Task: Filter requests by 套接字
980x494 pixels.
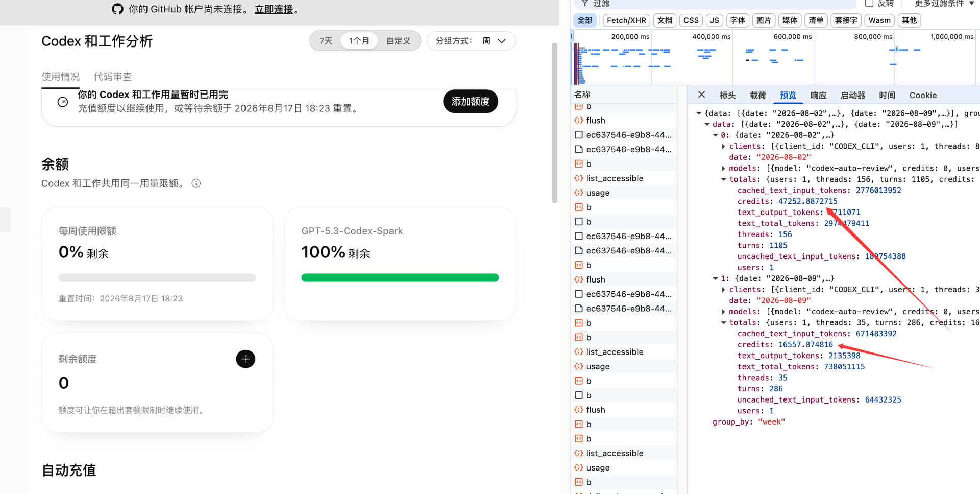Action: (846, 20)
